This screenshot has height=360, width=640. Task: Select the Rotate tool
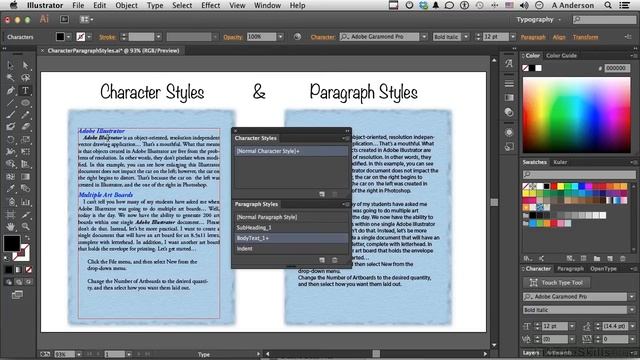[x=11, y=140]
